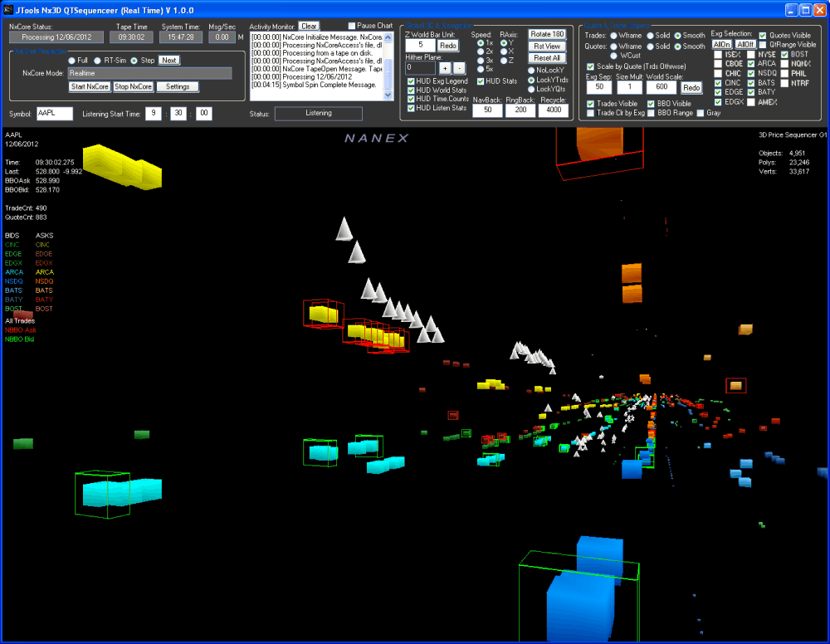Click the World Scale input field
The image size is (830, 644).
coord(661,87)
